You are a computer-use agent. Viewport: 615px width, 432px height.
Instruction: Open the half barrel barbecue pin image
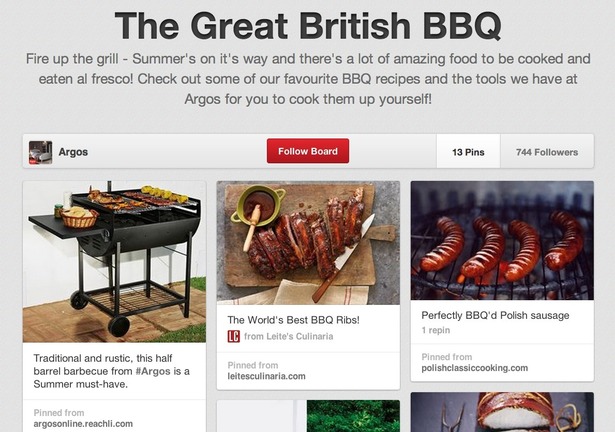click(114, 262)
